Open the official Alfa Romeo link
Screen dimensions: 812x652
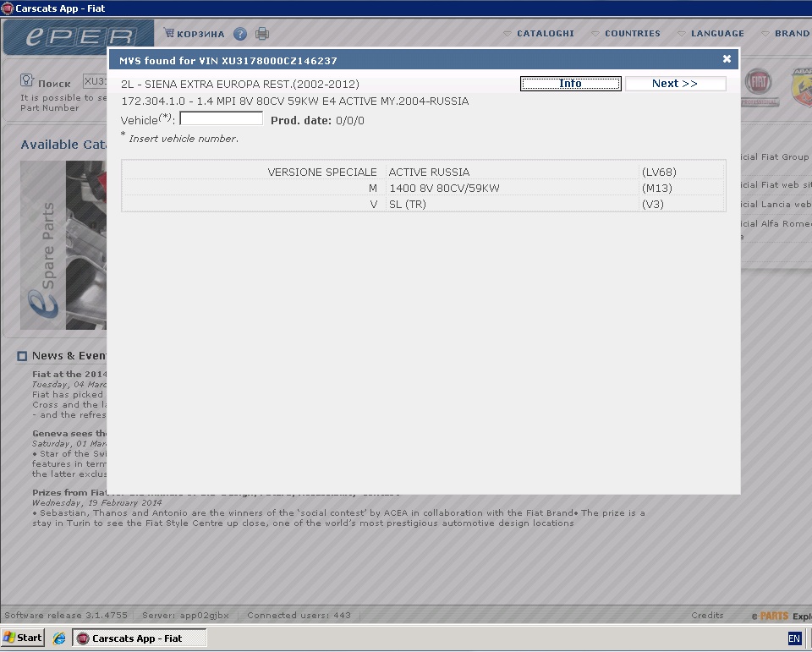click(x=776, y=224)
